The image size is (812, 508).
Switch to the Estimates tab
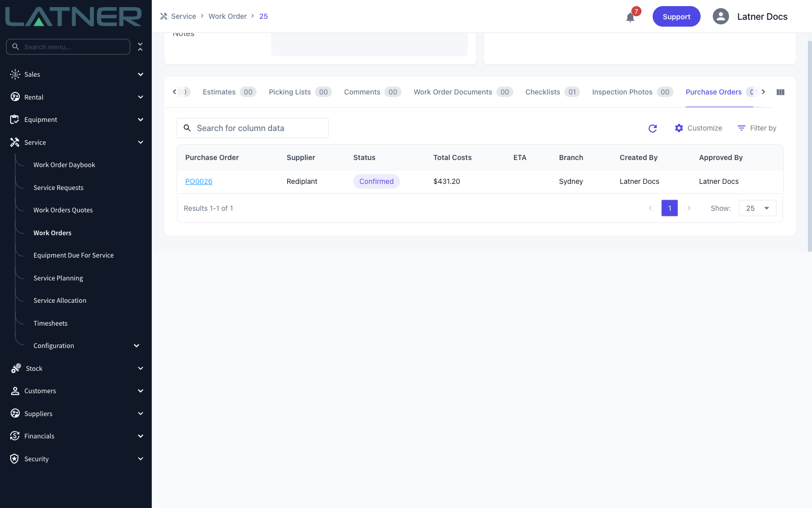(x=229, y=92)
